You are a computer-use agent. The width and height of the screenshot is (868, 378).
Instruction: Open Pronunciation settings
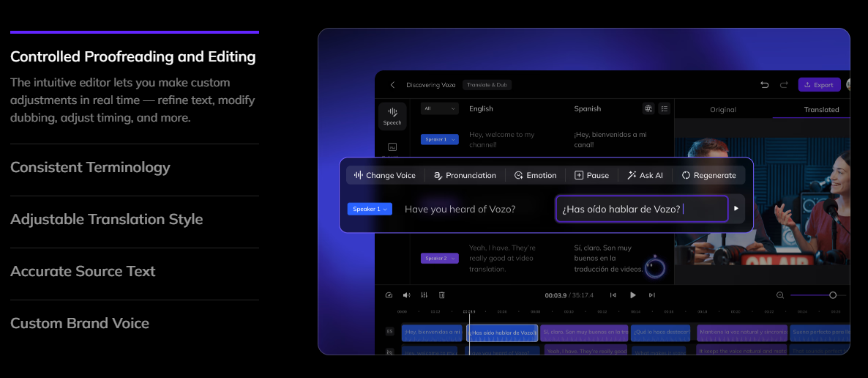(465, 175)
